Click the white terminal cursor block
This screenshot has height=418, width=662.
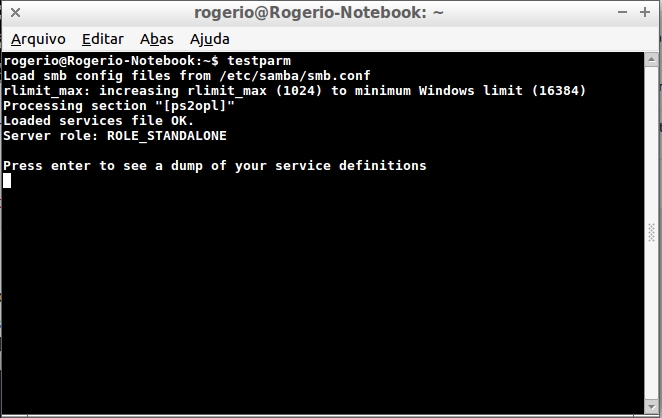pos(7,181)
